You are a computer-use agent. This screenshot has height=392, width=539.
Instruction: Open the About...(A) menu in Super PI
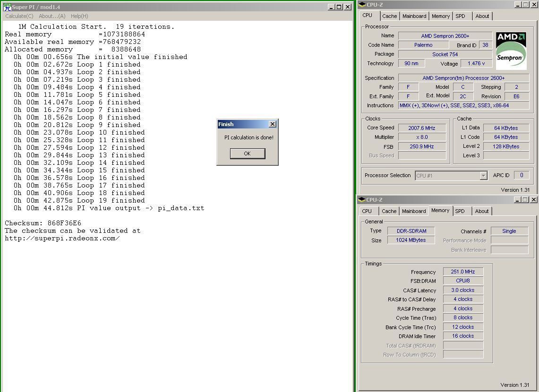pos(52,16)
